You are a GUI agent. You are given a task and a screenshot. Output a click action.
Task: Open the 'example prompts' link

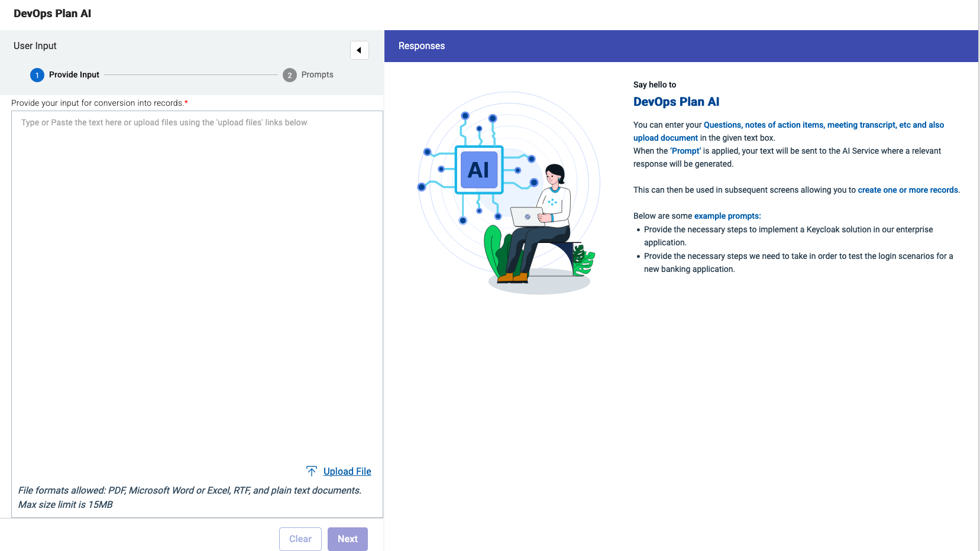(727, 216)
